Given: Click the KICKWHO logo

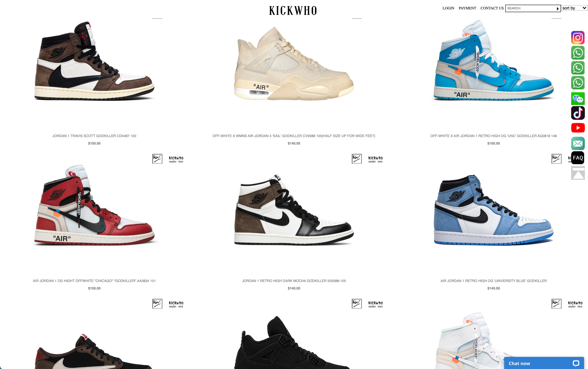Looking at the screenshot, I should point(293,11).
